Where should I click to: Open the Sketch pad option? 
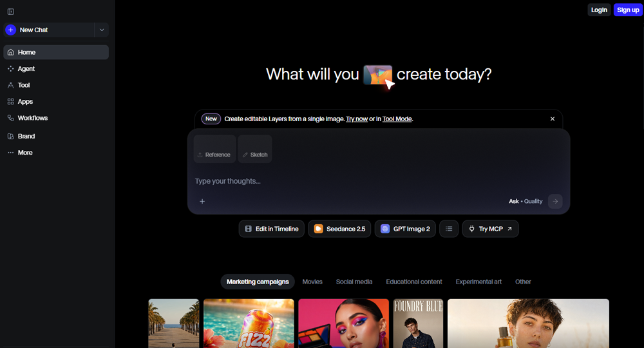[254, 149]
